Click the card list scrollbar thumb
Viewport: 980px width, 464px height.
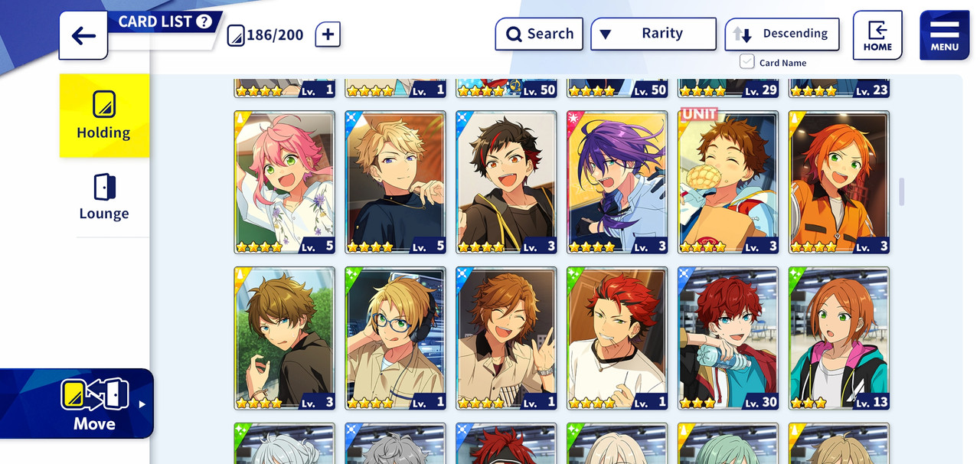pyautogui.click(x=902, y=191)
